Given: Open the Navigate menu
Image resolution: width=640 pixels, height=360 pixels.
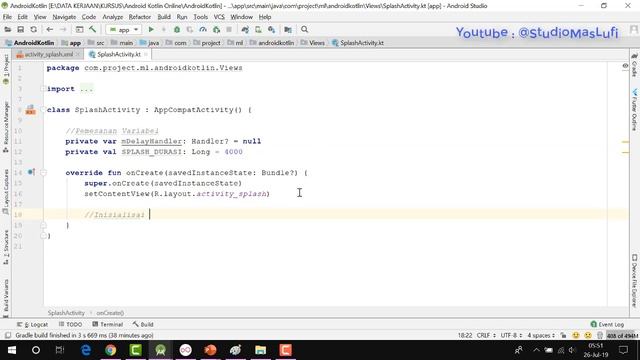Looking at the screenshot, I should click(x=64, y=17).
